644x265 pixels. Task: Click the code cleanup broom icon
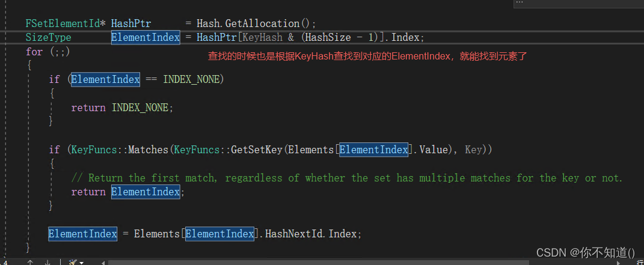click(x=73, y=262)
